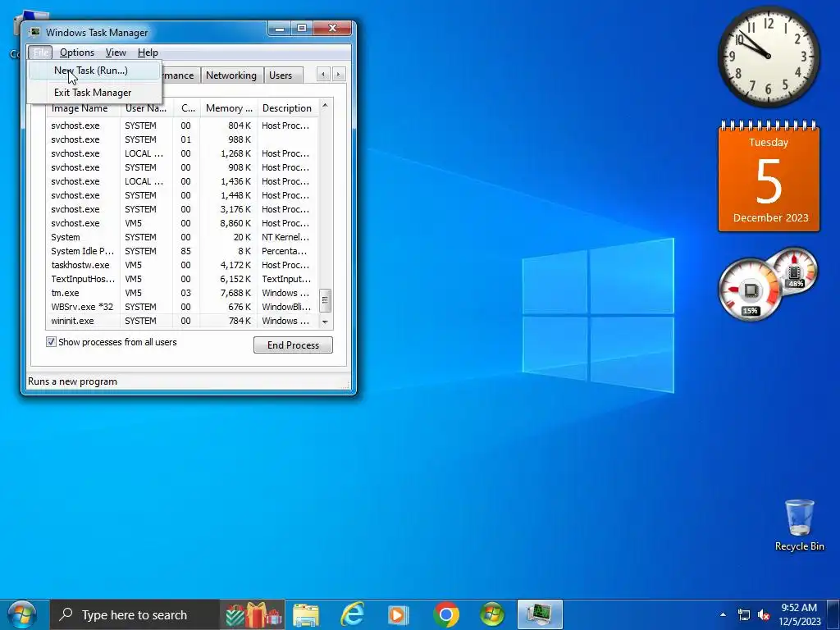The image size is (840, 630).
Task: Open the File menu header
Action: coord(40,52)
